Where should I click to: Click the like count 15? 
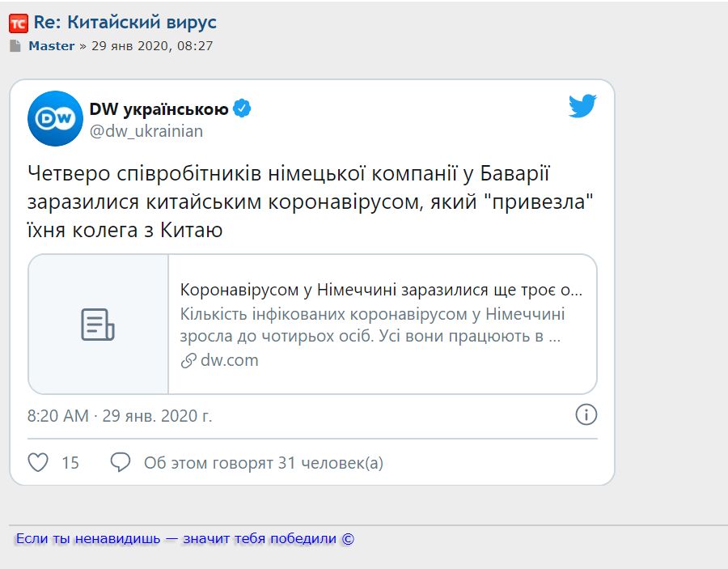(x=70, y=463)
